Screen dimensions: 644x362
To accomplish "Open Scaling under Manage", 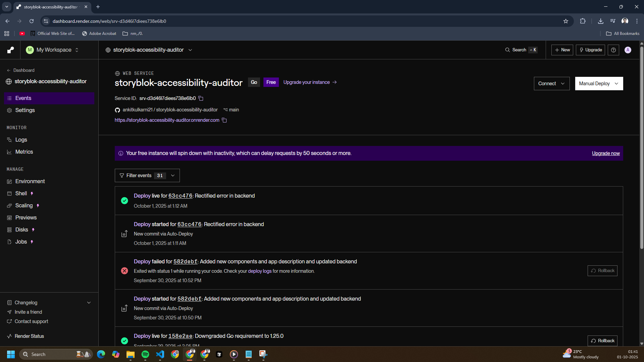I will tap(49, 206).
